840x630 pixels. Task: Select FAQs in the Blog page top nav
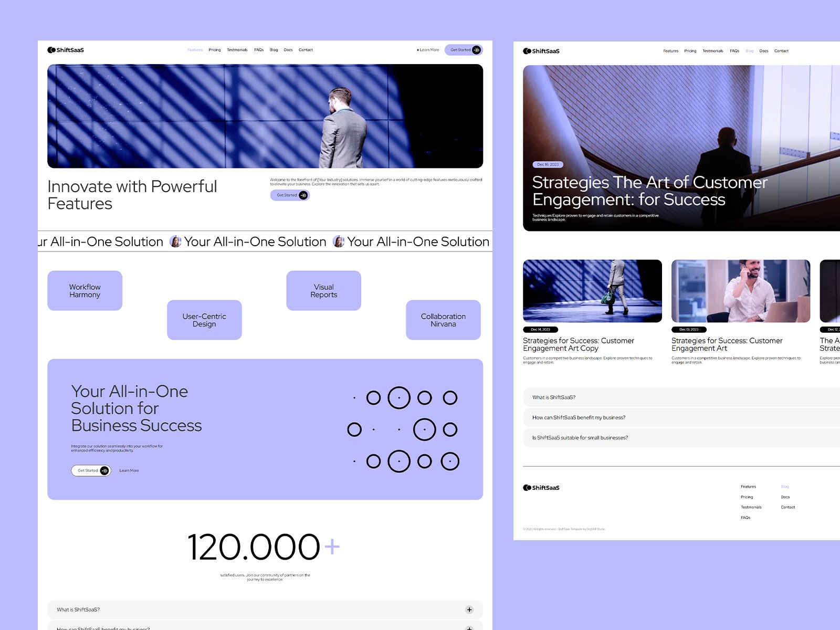[734, 51]
